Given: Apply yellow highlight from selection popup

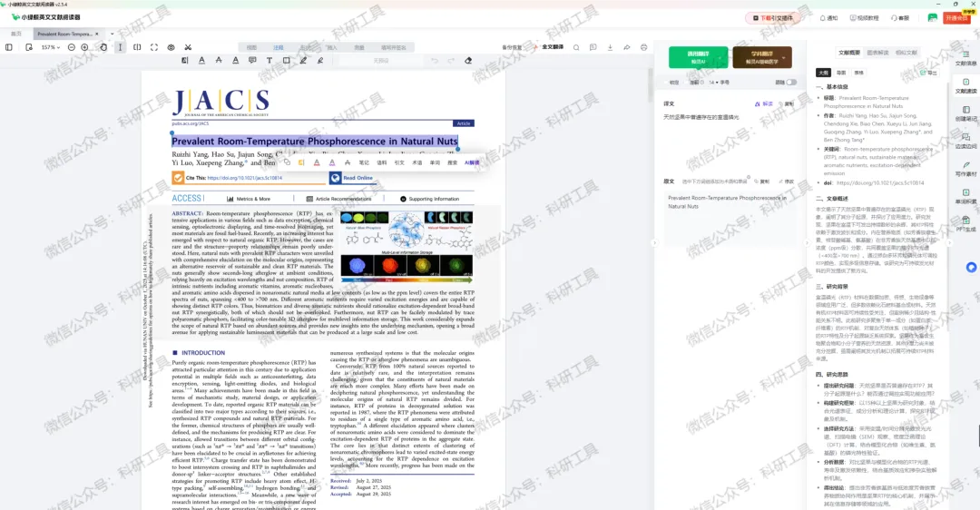Looking at the screenshot, I should coord(301,162).
